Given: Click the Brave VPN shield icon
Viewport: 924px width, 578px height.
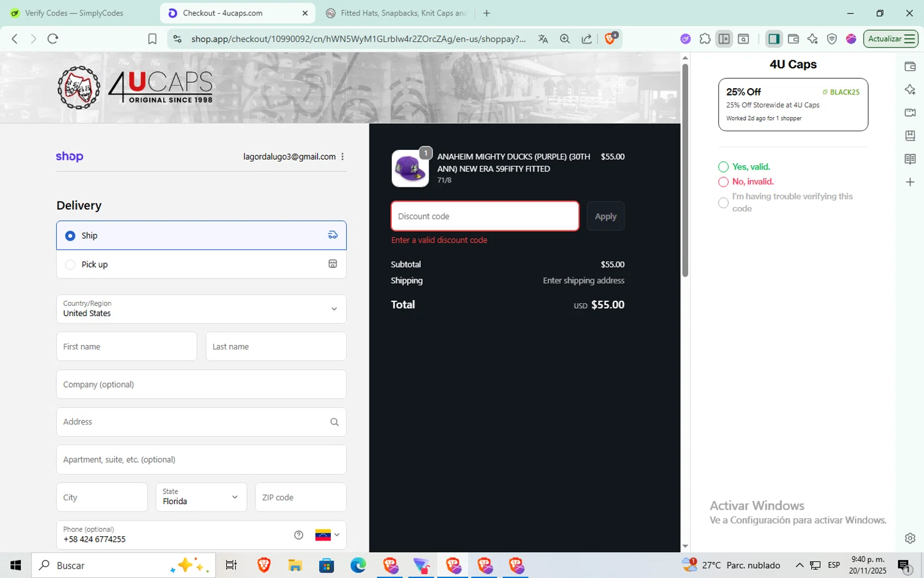Looking at the screenshot, I should 832,39.
